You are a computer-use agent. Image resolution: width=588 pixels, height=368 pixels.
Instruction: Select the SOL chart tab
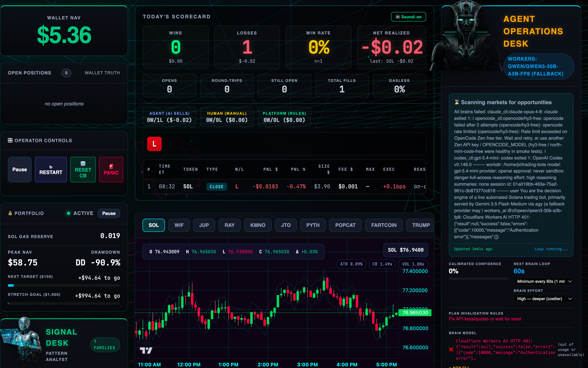tap(153, 225)
